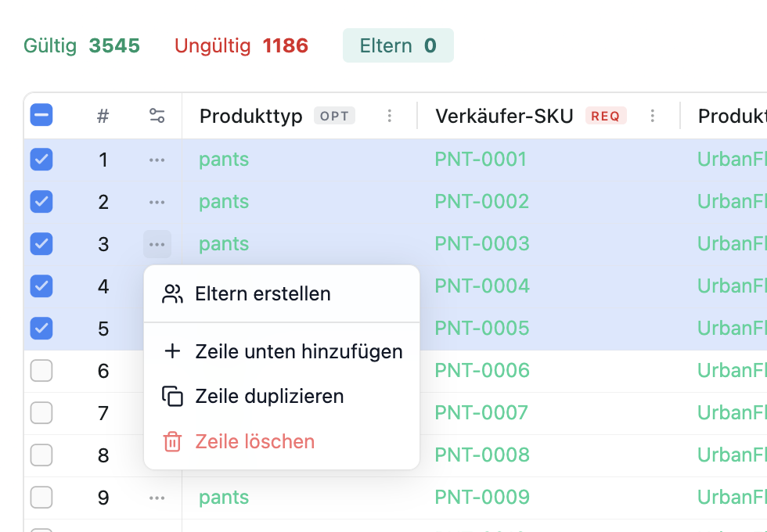Open row 9 three-dot actions menu
This screenshot has height=532, width=767.
click(157, 498)
